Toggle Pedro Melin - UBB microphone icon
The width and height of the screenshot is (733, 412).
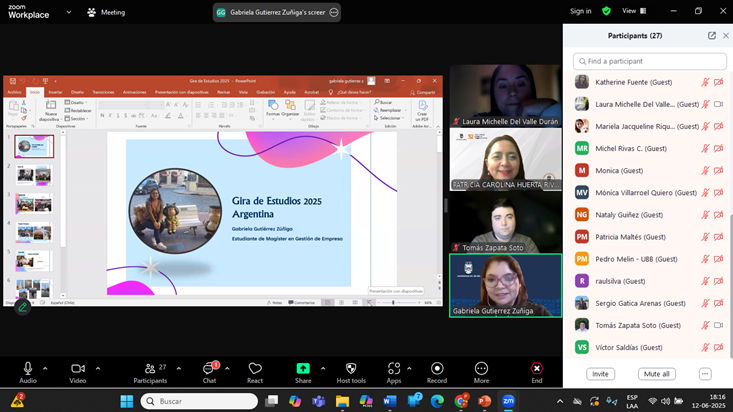click(705, 259)
